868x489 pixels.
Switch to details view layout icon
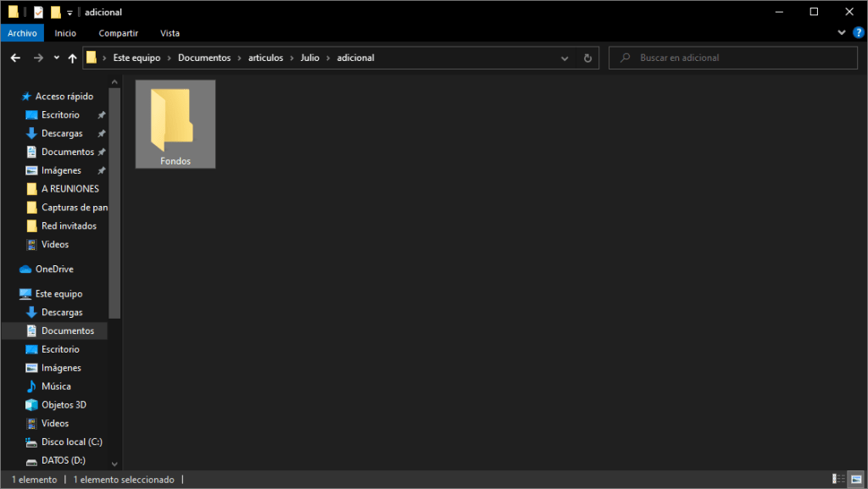point(837,480)
